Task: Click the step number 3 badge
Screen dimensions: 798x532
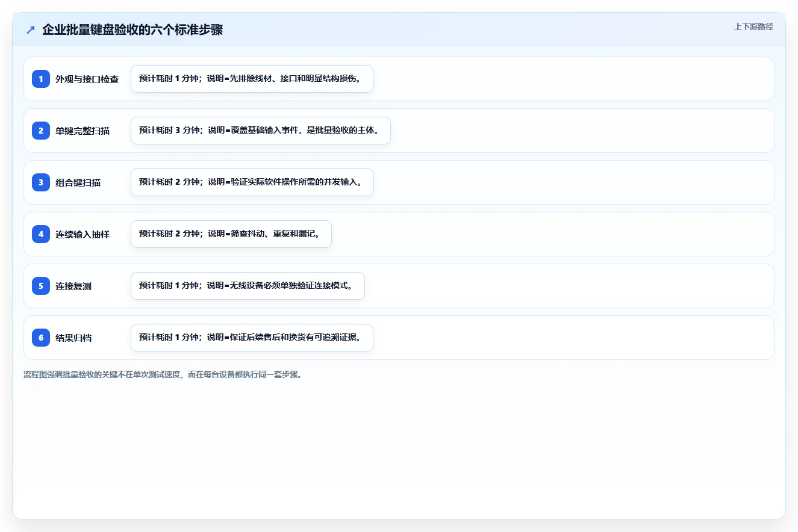Action: (x=41, y=182)
